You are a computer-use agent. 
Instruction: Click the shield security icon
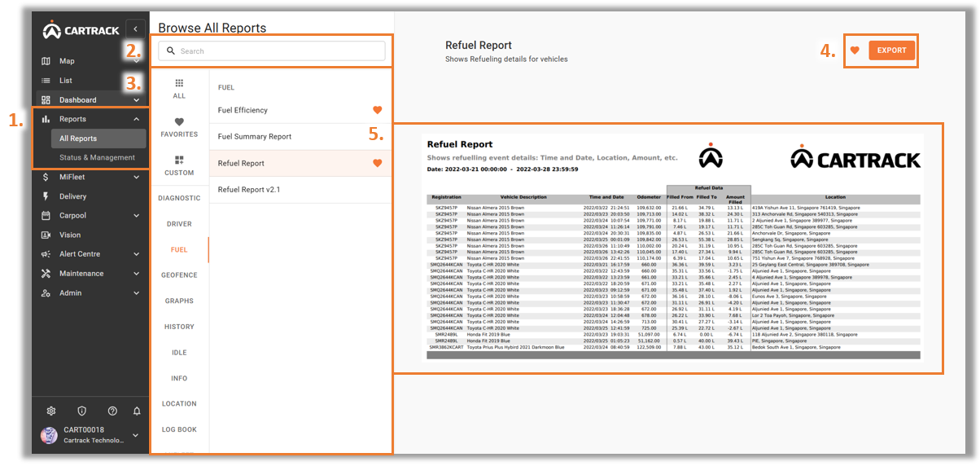(81, 411)
